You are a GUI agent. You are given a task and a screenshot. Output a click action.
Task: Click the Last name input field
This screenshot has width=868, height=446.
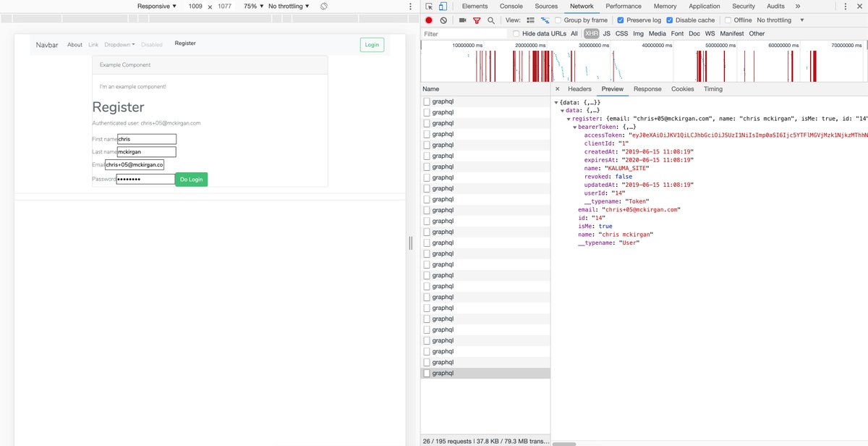pos(147,152)
